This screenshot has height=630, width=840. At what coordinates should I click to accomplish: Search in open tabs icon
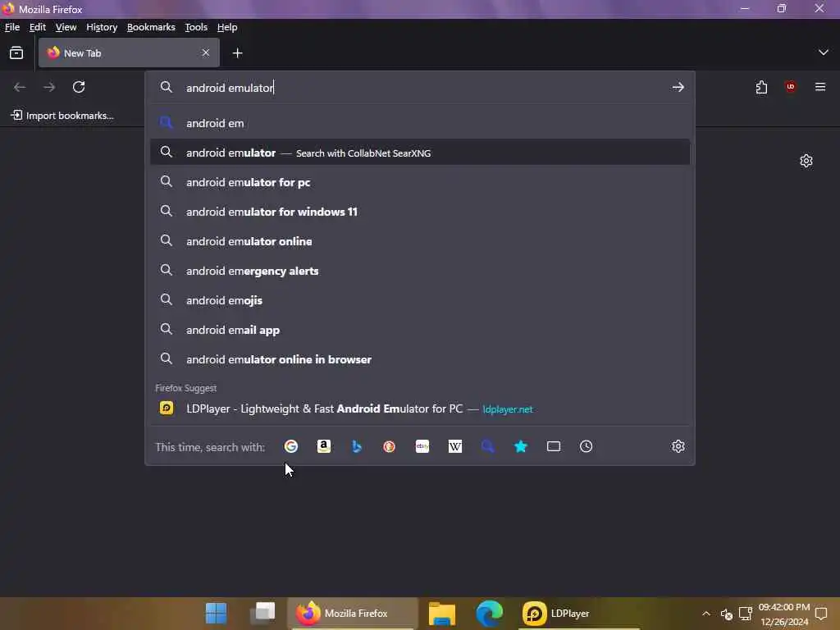[554, 446]
